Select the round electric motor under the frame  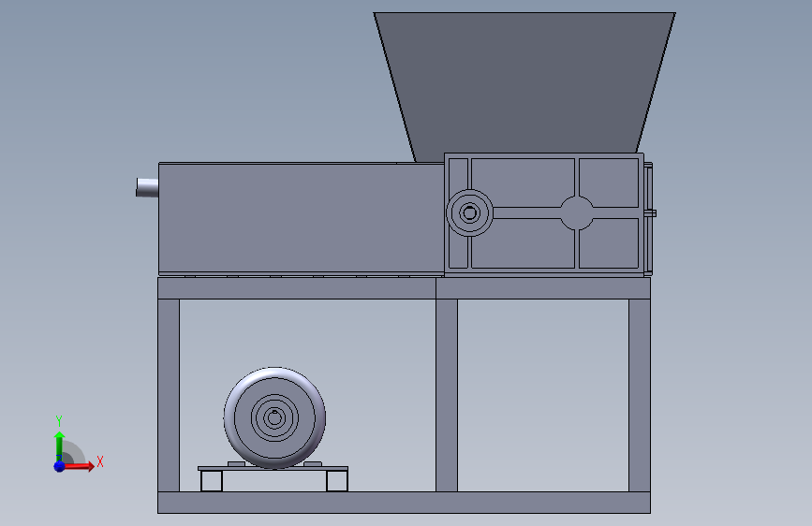pos(274,417)
